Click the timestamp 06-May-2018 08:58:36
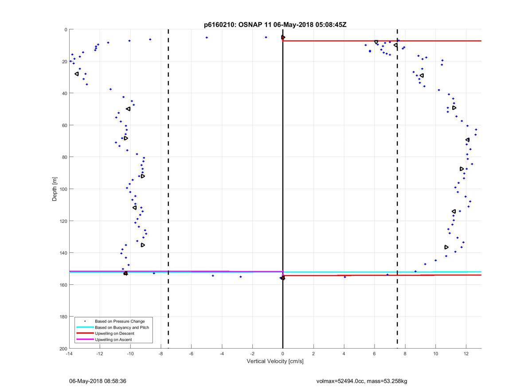Screen dimensions: 532x392 [x=98, y=381]
